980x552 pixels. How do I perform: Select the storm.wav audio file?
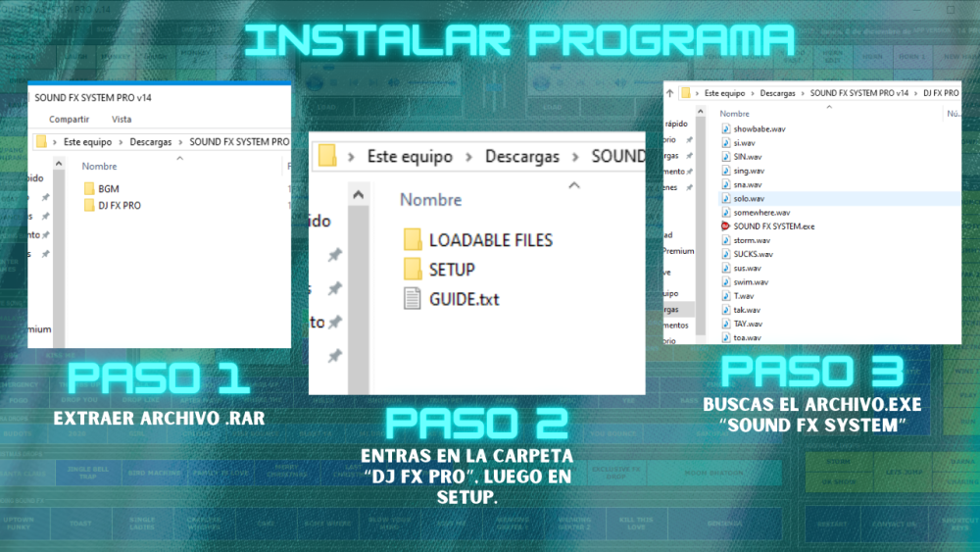[752, 240]
